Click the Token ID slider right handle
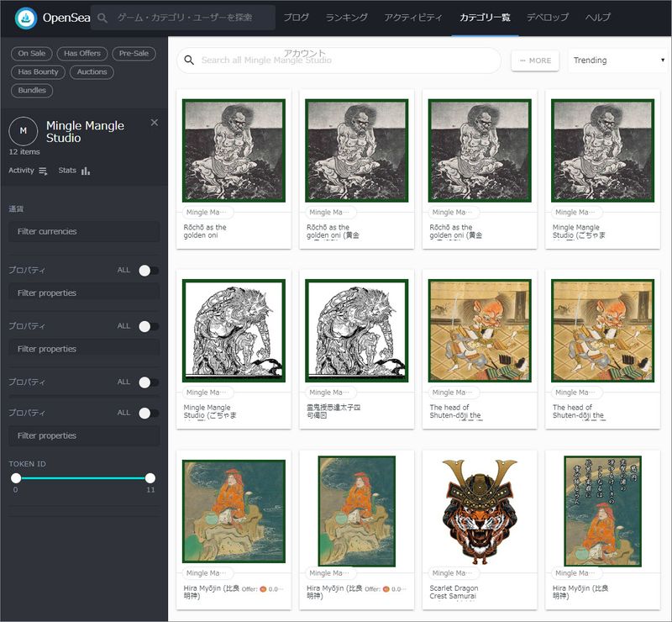 (150, 477)
